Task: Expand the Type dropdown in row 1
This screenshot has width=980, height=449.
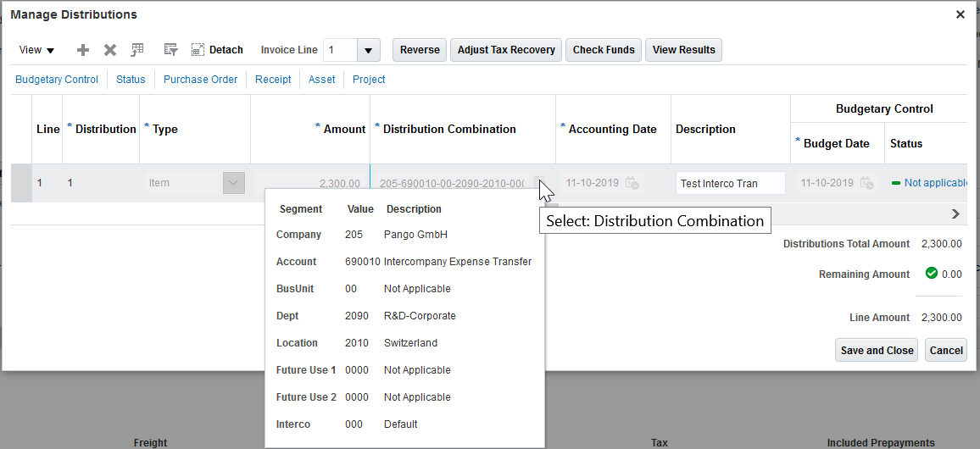Action: pyautogui.click(x=233, y=183)
